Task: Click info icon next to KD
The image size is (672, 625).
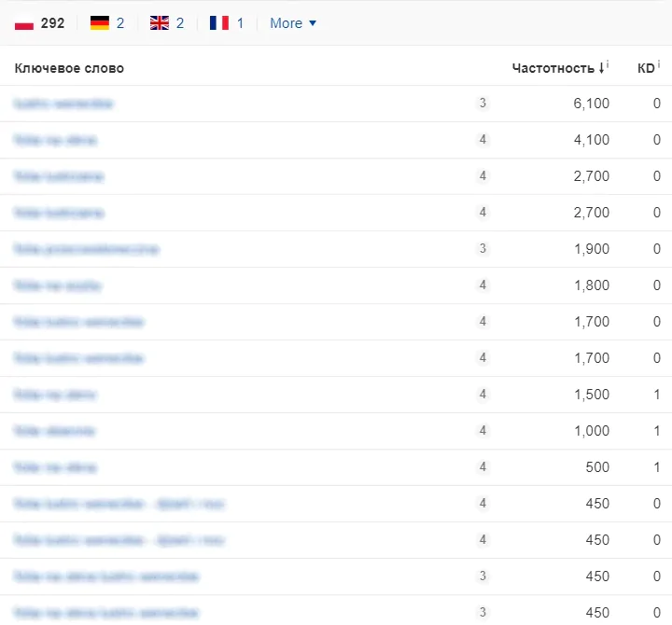Action: coord(659,65)
